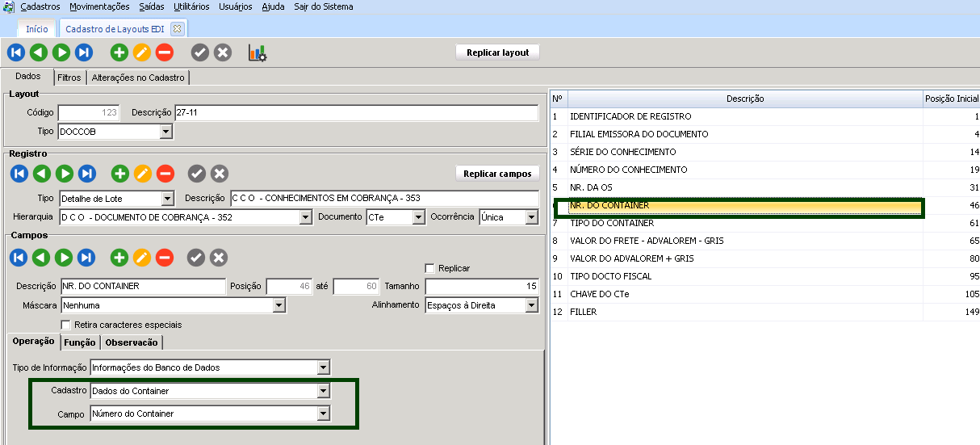980x445 pixels.
Task: Enable the Replicar checkbox
Action: pos(430,268)
